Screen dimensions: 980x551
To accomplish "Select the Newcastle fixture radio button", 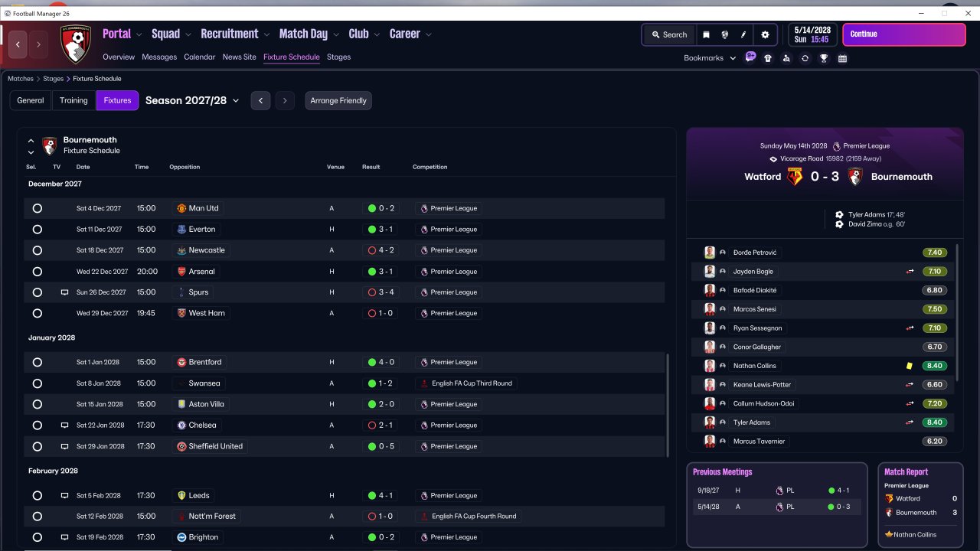I will (x=38, y=250).
